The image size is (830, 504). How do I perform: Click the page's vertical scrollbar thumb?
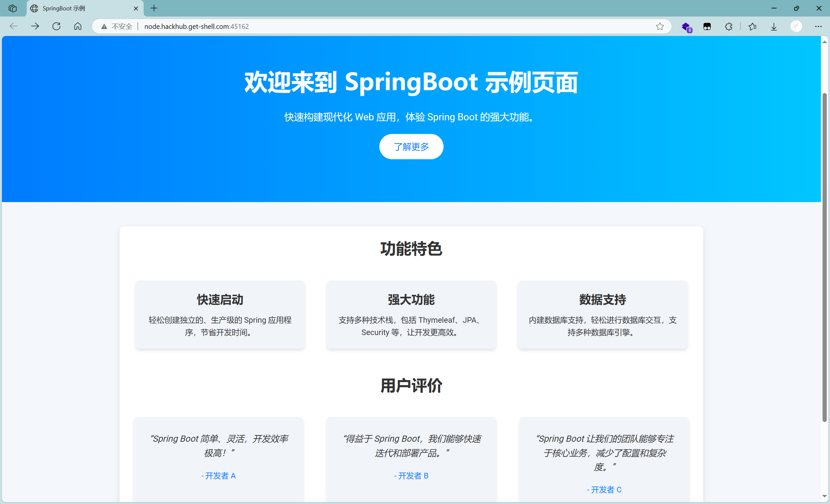click(x=824, y=256)
